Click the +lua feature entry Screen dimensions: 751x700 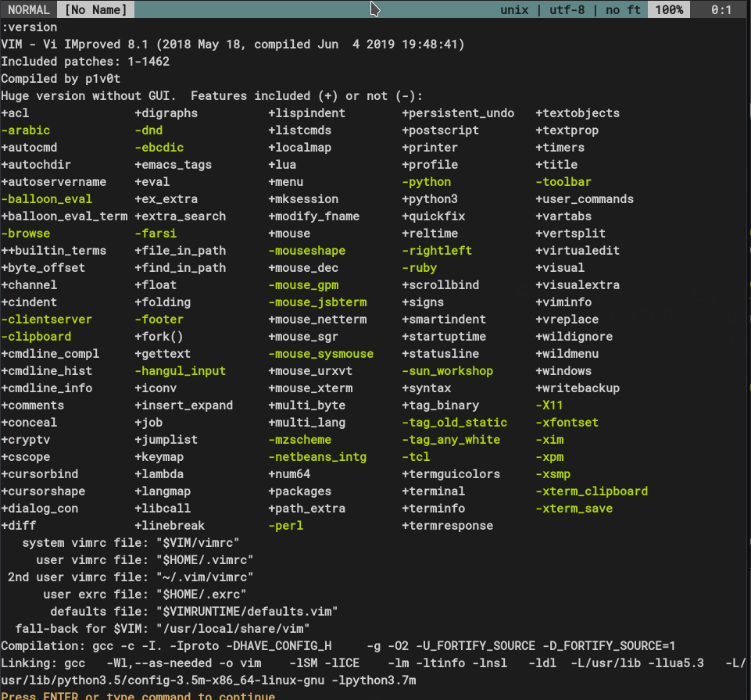click(x=283, y=165)
